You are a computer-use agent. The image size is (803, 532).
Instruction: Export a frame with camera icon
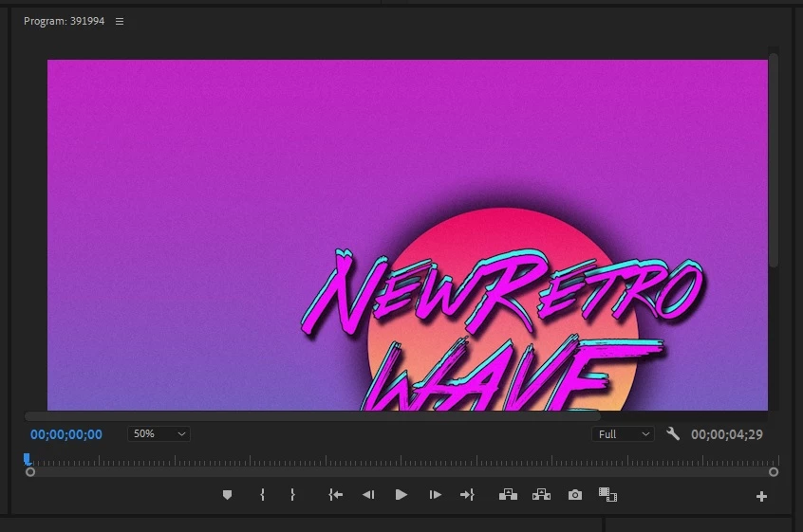(575, 495)
